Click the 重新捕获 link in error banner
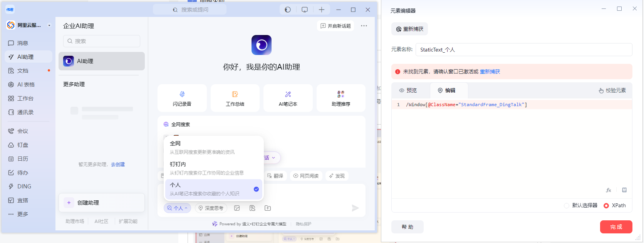 point(490,72)
